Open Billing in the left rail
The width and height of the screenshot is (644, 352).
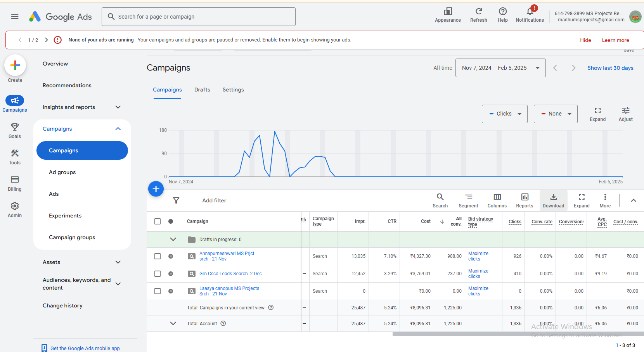pyautogui.click(x=15, y=183)
